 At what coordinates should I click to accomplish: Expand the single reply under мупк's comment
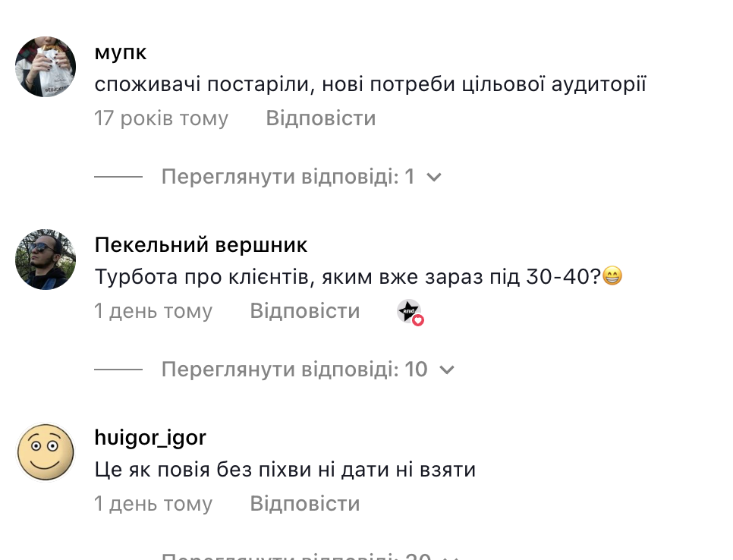[x=301, y=177]
